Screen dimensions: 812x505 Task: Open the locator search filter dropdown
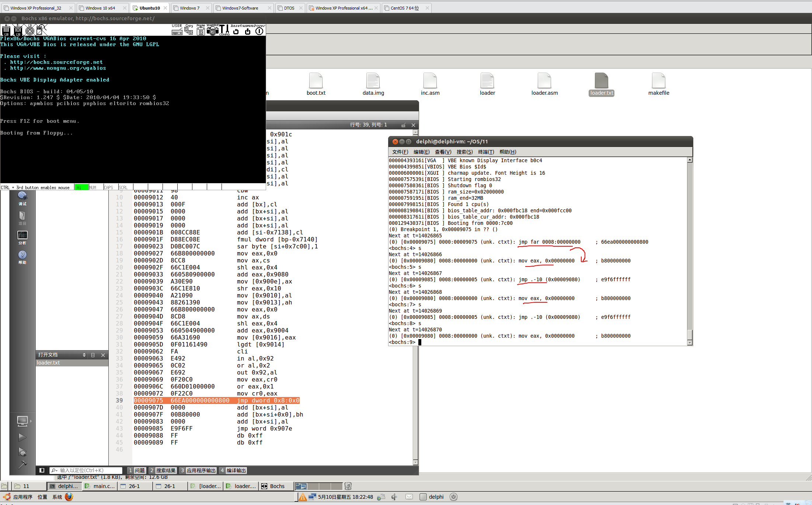tap(54, 470)
